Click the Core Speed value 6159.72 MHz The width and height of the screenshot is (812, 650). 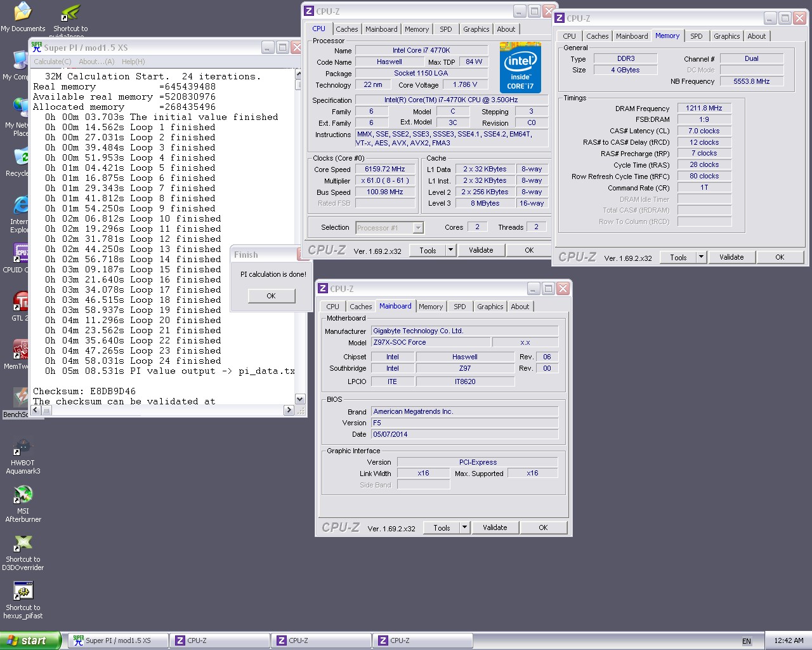tap(385, 169)
